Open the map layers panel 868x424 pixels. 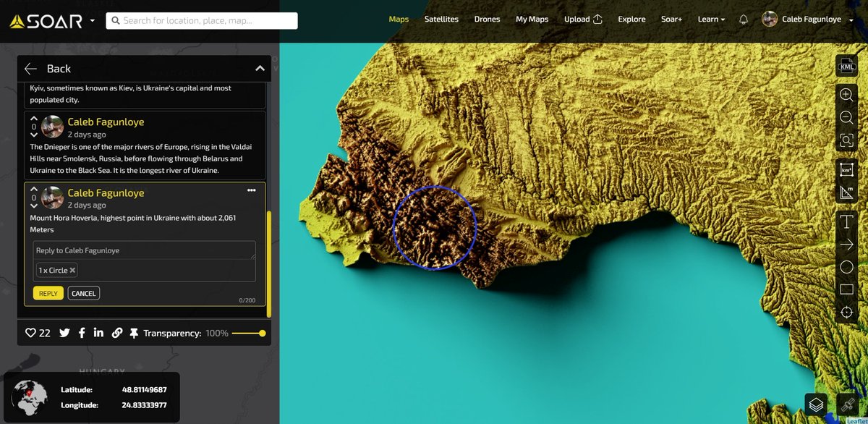pyautogui.click(x=816, y=404)
